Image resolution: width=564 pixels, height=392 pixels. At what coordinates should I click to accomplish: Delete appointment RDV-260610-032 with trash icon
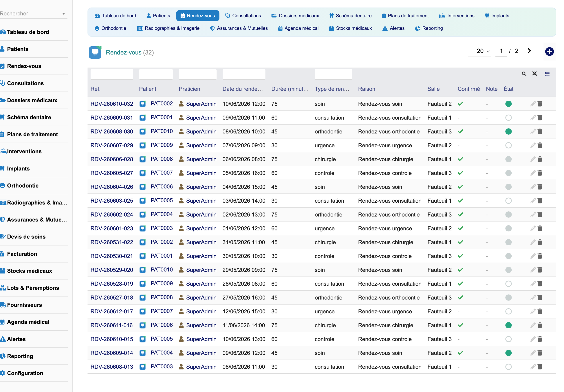[x=540, y=104]
